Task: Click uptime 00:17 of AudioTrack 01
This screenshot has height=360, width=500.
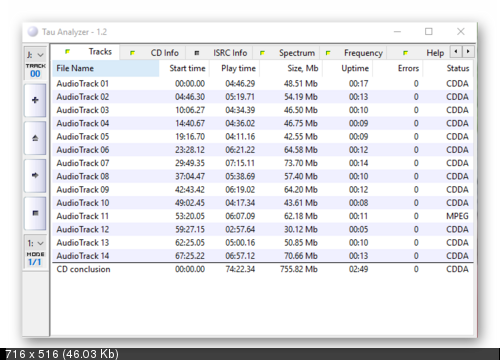Action: point(358,84)
